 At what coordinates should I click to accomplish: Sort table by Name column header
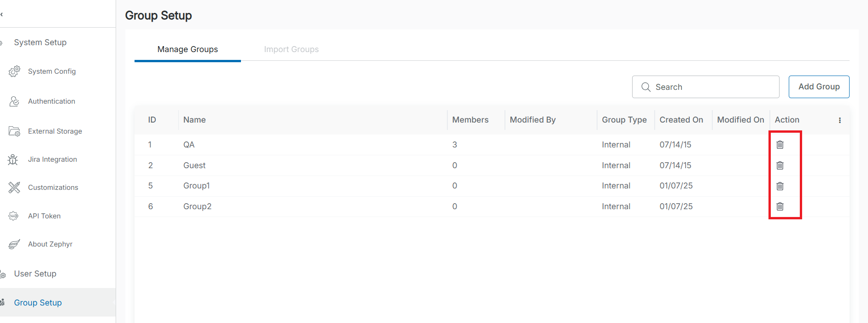(194, 120)
